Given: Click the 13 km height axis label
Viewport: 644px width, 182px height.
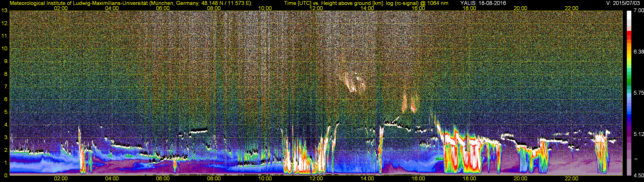Looking at the screenshot, I should [5, 11].
